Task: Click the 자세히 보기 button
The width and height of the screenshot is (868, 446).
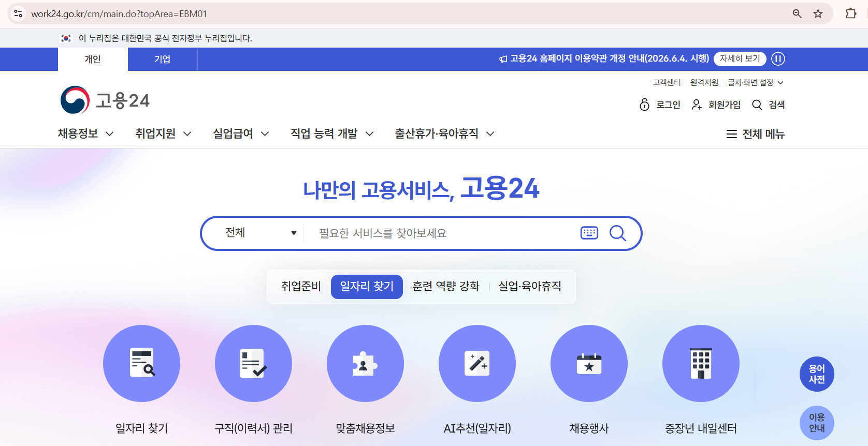Action: tap(740, 59)
